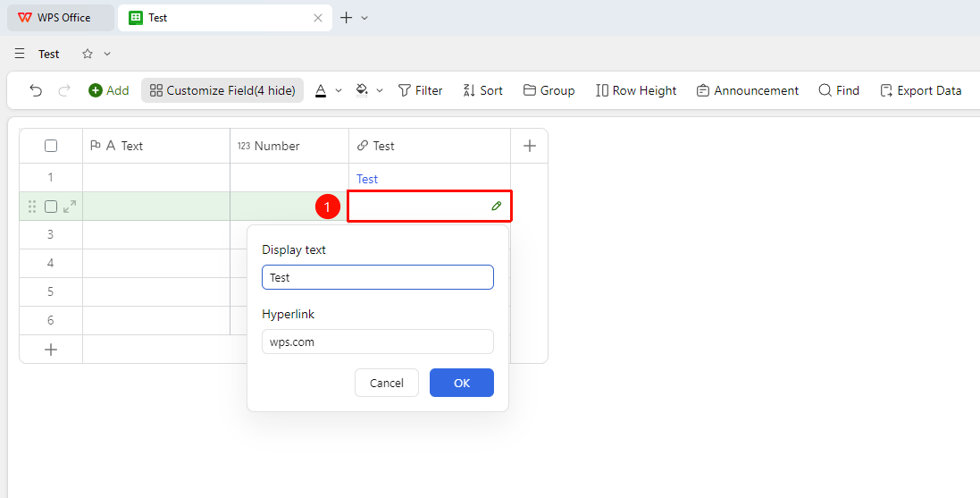This screenshot has height=498, width=980.
Task: Click the pencil edit icon in row 2
Action: 496,206
